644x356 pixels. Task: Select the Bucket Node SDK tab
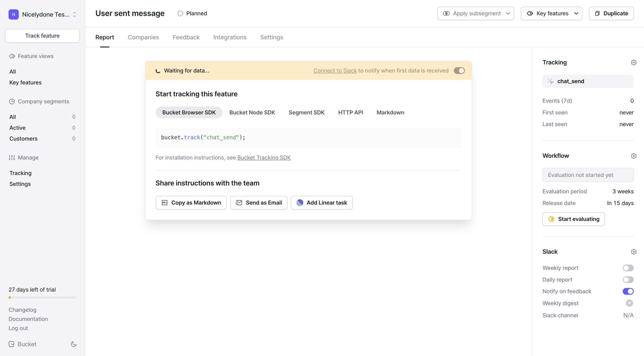click(252, 113)
